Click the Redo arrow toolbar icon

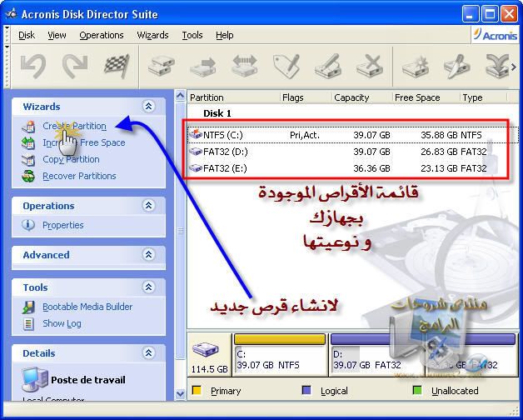(75, 67)
